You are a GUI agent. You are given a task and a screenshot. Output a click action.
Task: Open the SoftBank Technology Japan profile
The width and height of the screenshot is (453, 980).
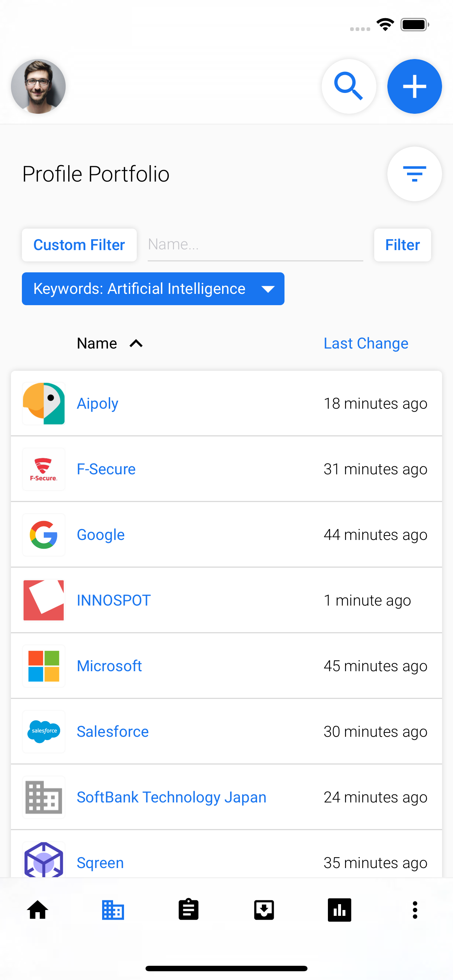[x=172, y=797]
